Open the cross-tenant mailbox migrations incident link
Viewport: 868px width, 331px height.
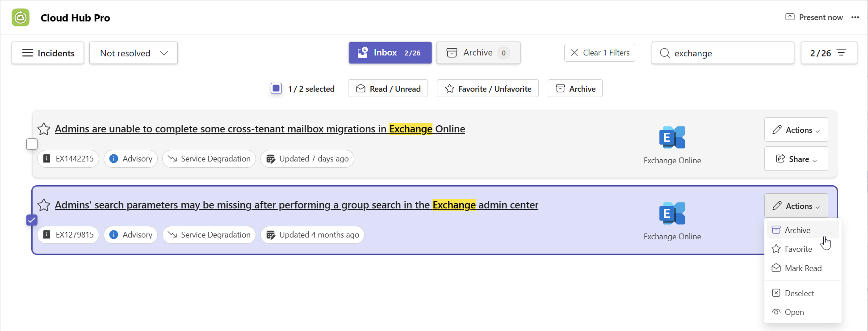pyautogui.click(x=260, y=129)
